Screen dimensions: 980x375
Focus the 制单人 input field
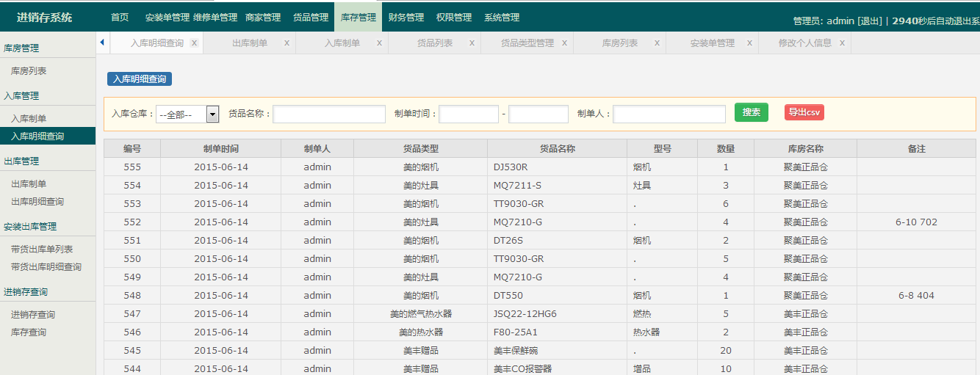coord(669,114)
